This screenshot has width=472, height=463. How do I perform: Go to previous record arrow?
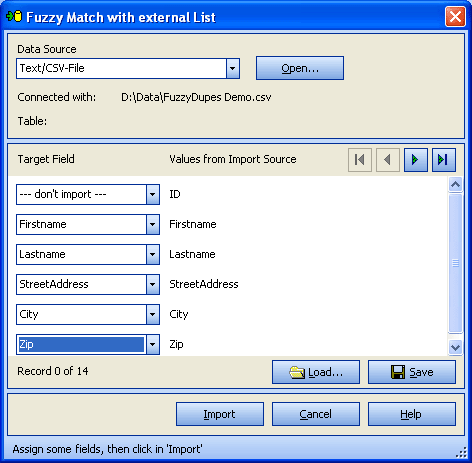[388, 160]
